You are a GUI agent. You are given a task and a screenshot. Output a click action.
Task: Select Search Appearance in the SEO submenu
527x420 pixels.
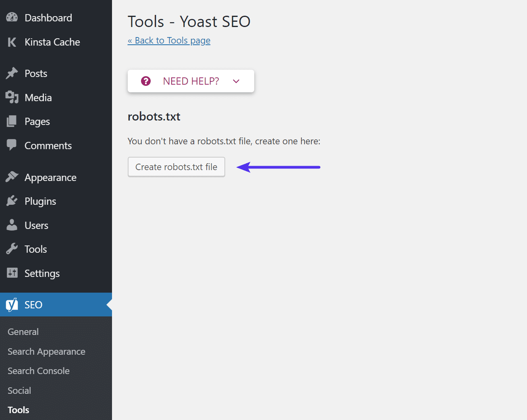(x=46, y=351)
